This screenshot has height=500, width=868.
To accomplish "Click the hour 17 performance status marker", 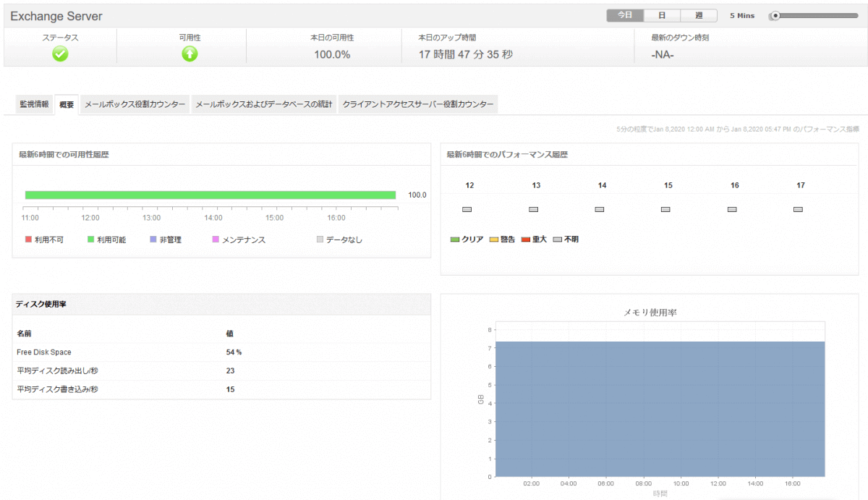I will (x=798, y=209).
